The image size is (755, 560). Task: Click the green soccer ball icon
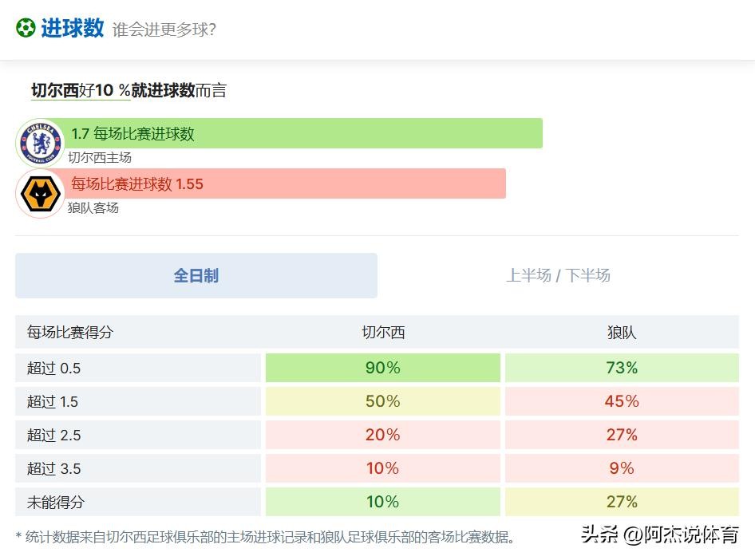coord(26,29)
